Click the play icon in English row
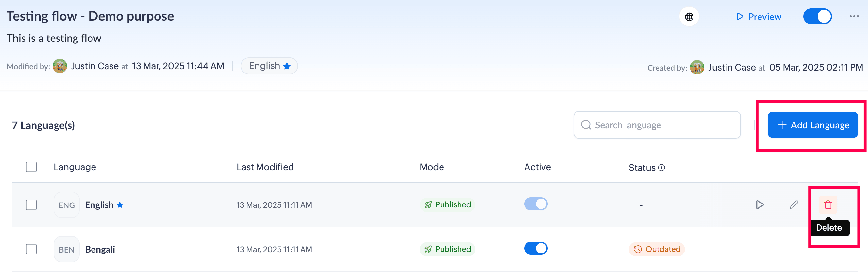 759,204
